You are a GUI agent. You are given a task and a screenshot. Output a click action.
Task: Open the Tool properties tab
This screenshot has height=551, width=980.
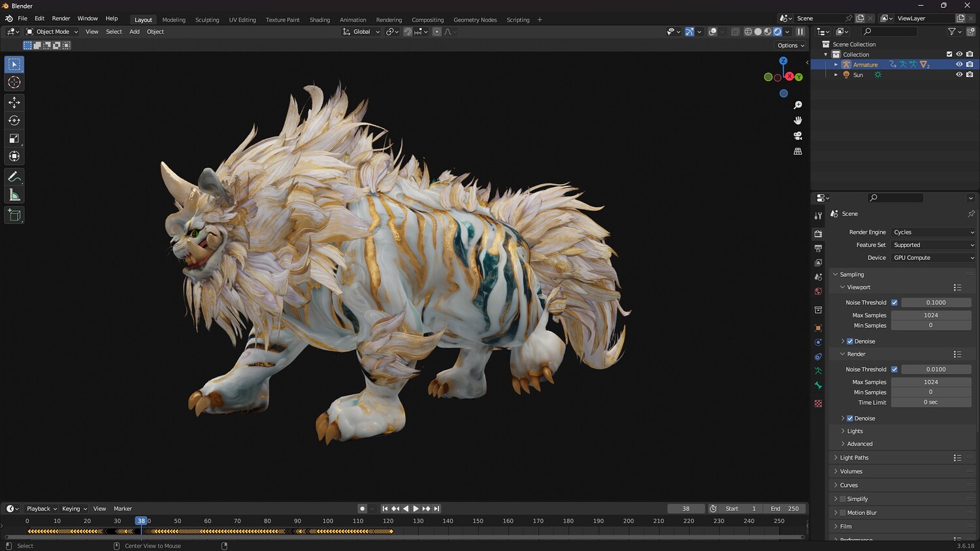pos(818,215)
